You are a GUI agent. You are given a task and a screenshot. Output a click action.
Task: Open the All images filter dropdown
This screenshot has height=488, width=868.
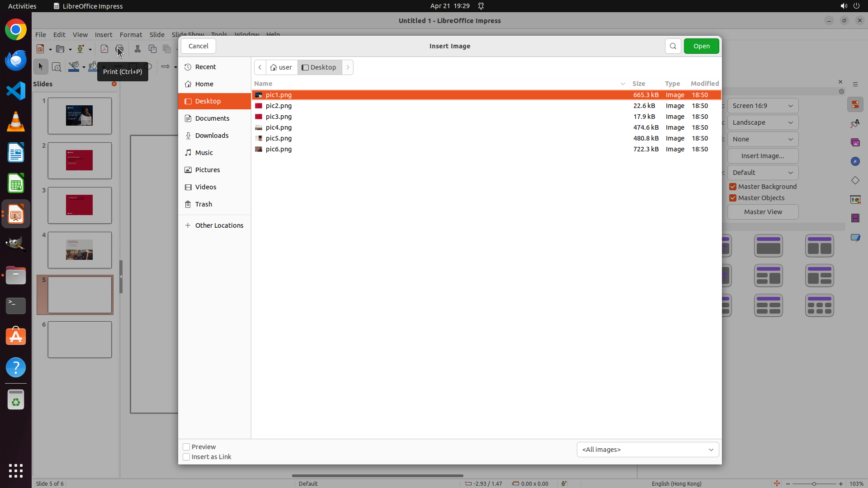click(x=647, y=450)
